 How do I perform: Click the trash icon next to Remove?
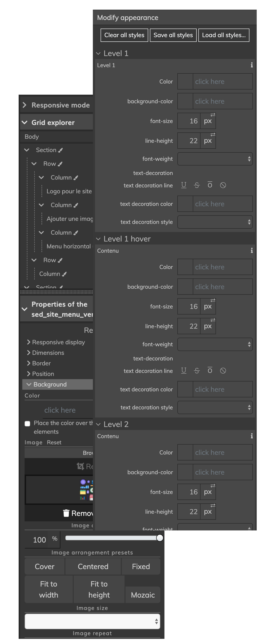pyautogui.click(x=66, y=513)
